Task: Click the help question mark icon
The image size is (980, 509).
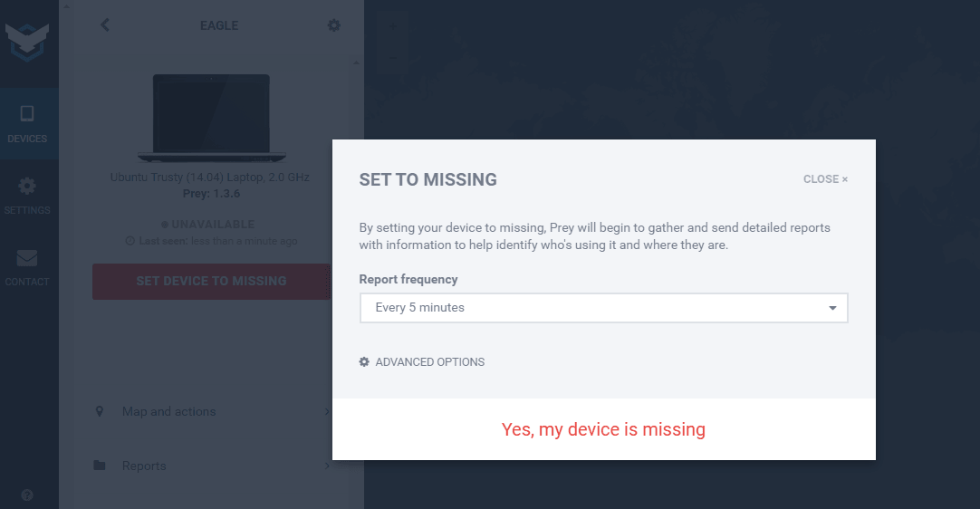Action: coord(27,495)
